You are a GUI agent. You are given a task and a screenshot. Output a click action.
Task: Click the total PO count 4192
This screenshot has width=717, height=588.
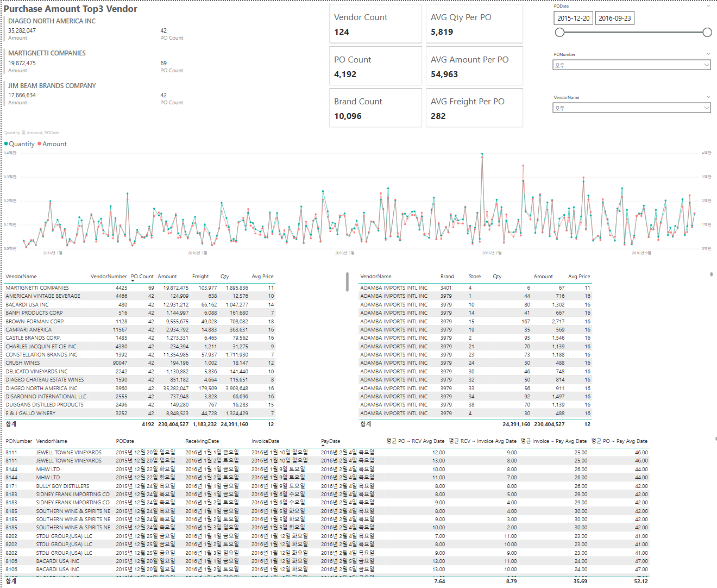tap(148, 424)
